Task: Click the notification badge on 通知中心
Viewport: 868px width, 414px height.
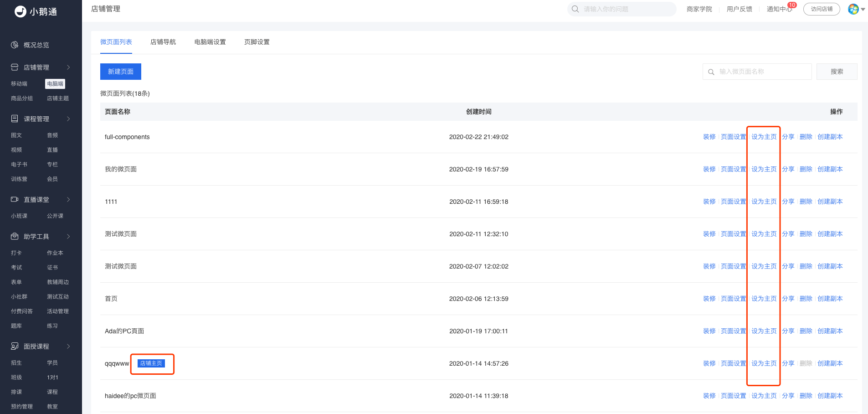Action: tap(792, 5)
